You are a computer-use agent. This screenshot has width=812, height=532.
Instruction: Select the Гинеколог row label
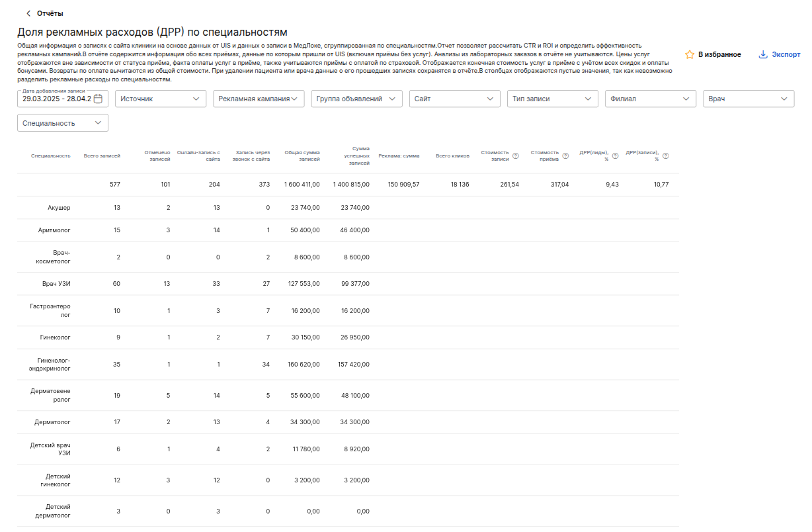coord(56,337)
